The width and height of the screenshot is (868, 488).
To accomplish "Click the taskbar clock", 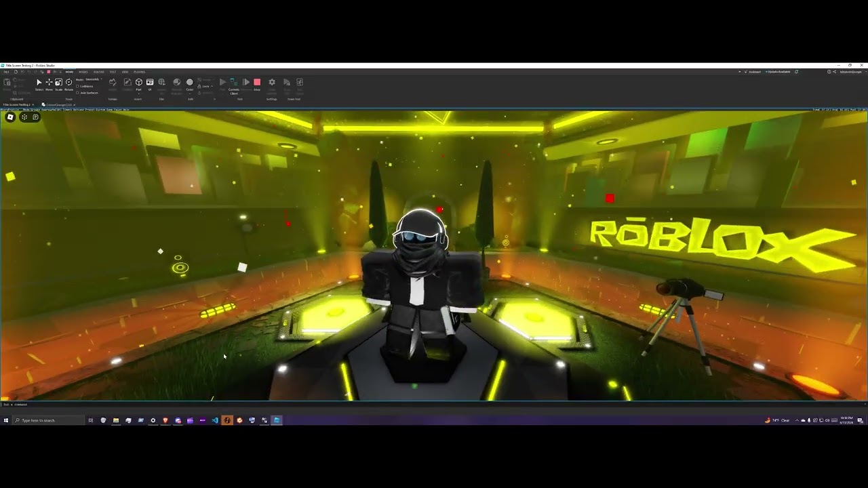I will coord(846,420).
